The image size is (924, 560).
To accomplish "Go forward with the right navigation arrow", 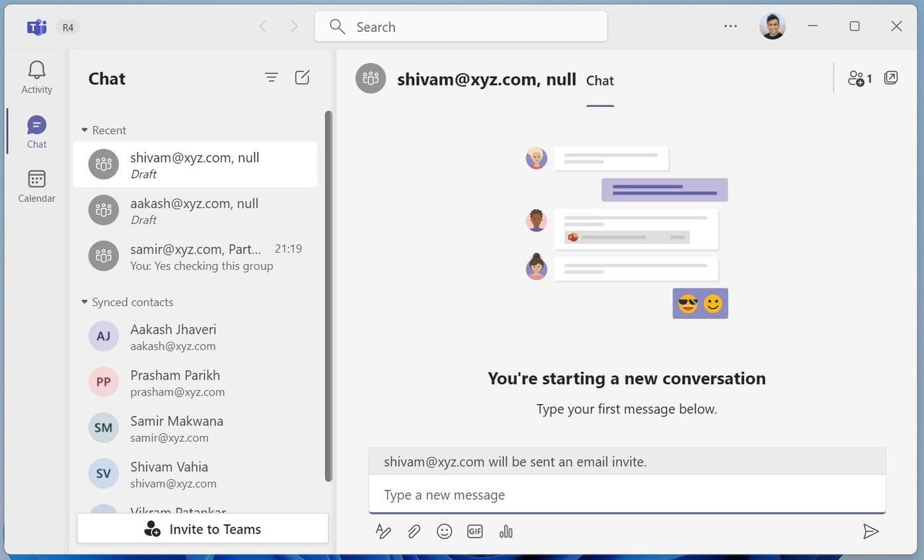I will (x=294, y=27).
